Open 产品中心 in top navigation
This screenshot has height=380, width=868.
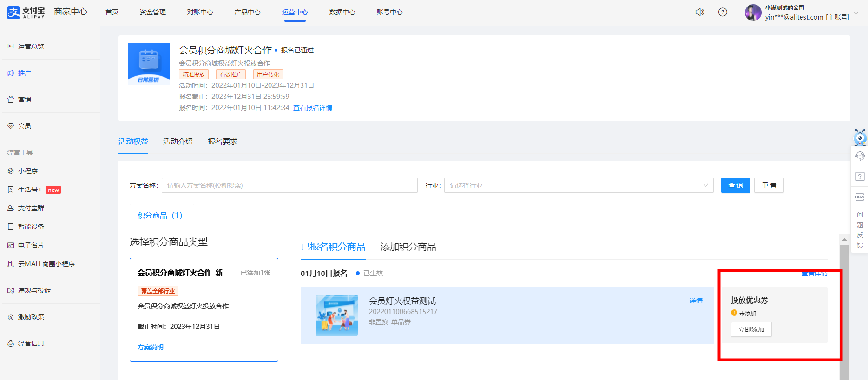[248, 12]
